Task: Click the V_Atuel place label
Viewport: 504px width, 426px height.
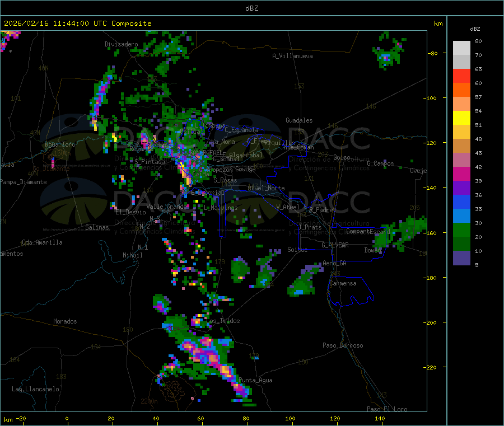Action: (x=288, y=207)
